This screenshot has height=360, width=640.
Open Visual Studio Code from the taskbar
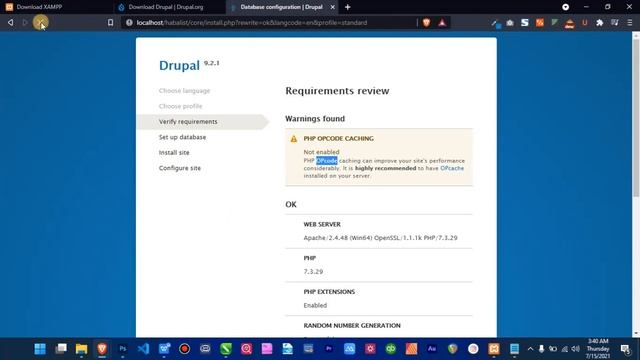point(143,349)
